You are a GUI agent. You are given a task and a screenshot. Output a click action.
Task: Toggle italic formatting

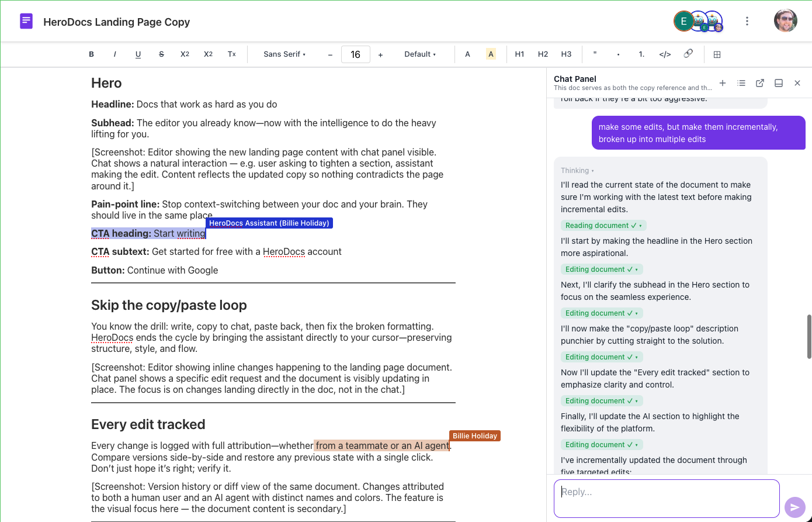(114, 54)
